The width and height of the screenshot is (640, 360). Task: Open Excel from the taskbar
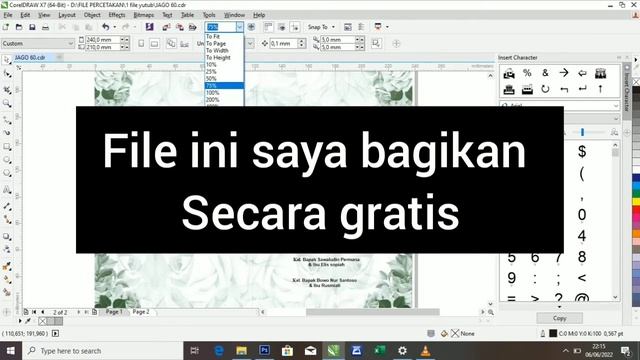(x=380, y=351)
